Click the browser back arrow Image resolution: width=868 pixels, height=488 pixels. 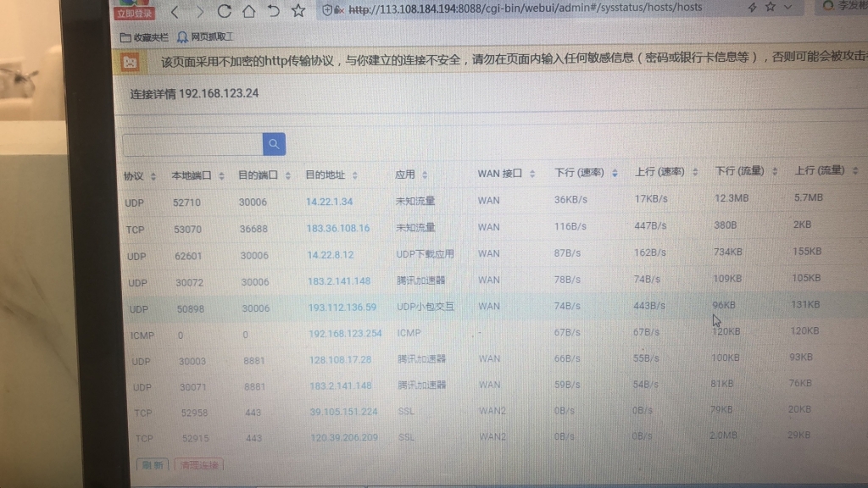(174, 12)
